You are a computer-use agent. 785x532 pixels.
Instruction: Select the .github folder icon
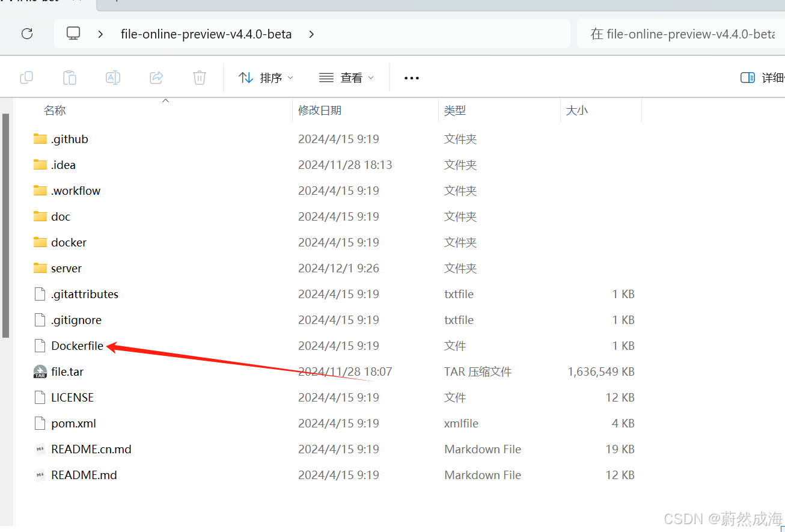click(40, 139)
